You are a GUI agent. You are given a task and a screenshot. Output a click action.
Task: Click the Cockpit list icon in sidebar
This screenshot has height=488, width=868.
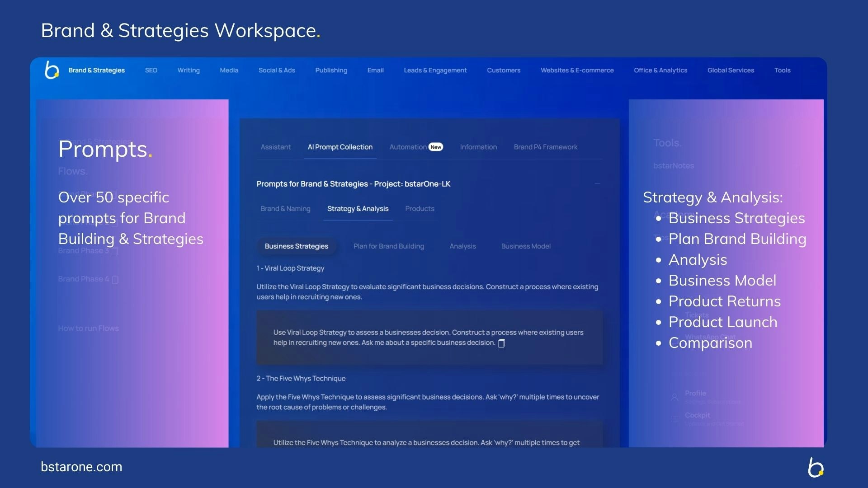pyautogui.click(x=674, y=419)
